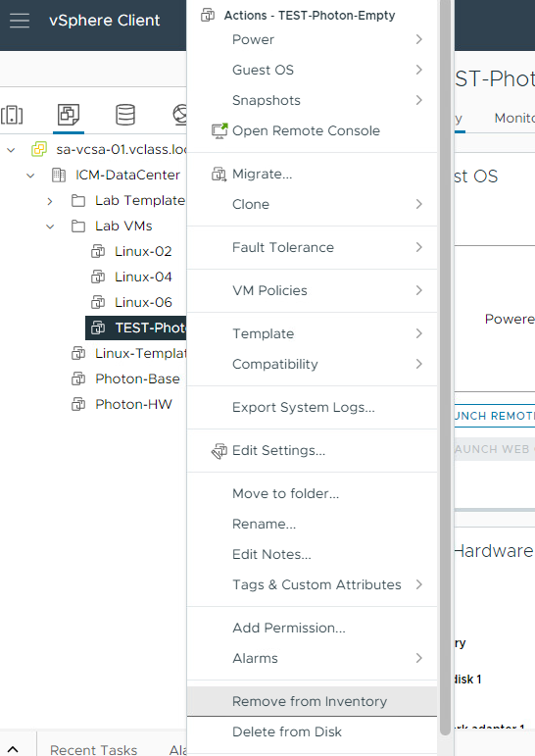Click the Linux-Template VM icon

(x=78, y=353)
